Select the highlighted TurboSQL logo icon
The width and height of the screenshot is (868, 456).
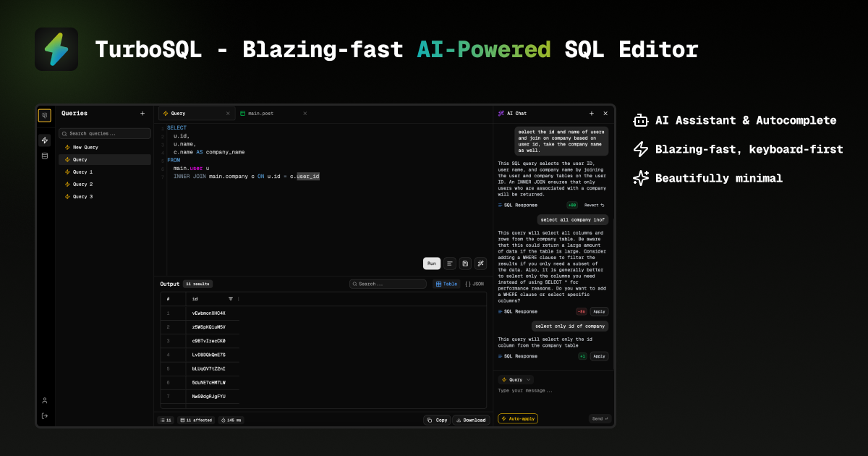[45, 115]
